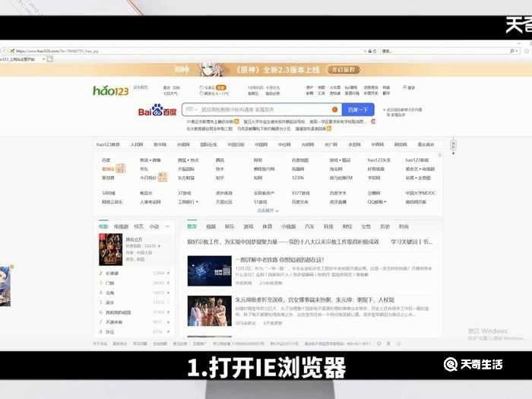
Task: Select the 体育 news tab
Action: (x=267, y=226)
